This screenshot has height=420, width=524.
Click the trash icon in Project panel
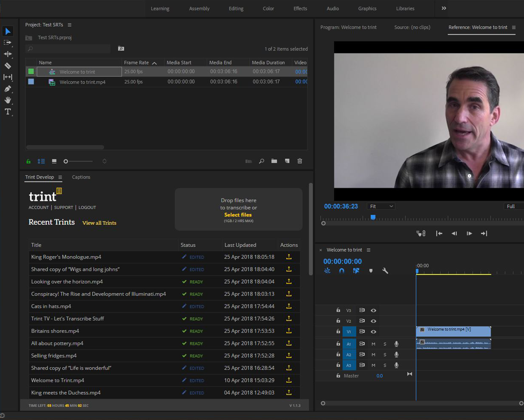point(300,161)
